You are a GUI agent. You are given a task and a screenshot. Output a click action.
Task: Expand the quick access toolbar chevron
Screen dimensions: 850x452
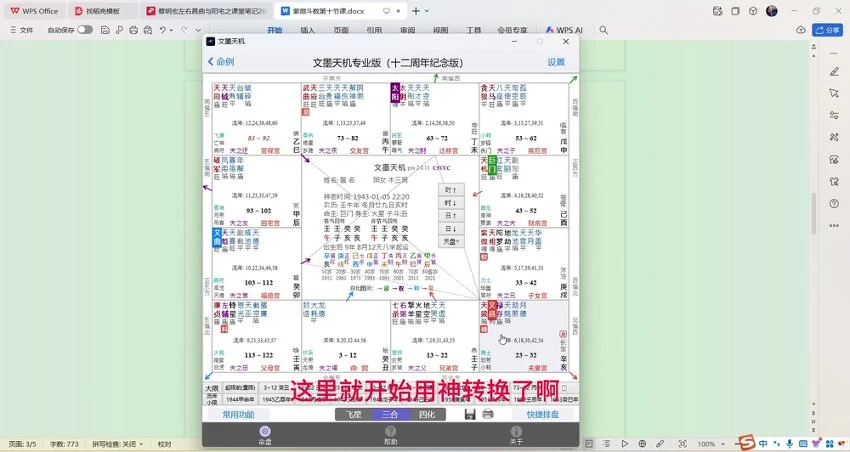[198, 30]
